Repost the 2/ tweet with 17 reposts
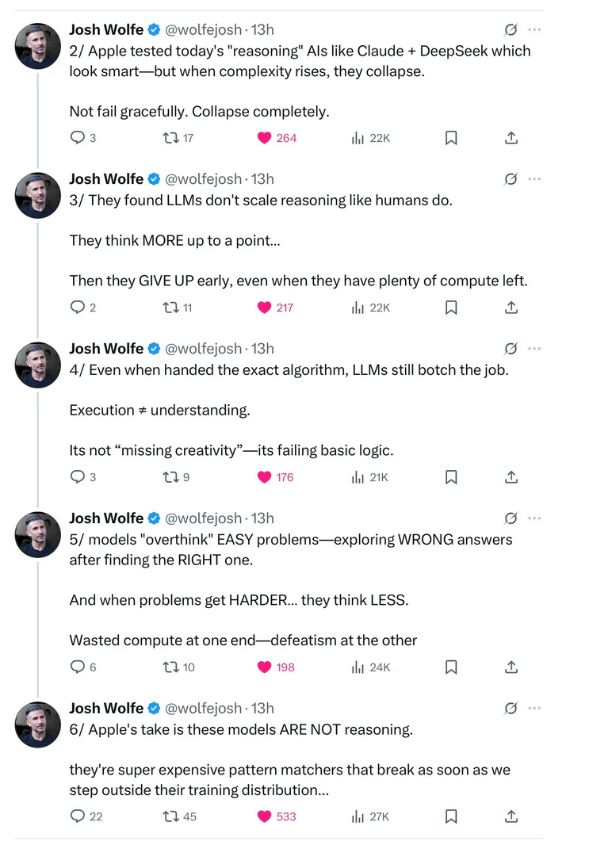 [169, 138]
